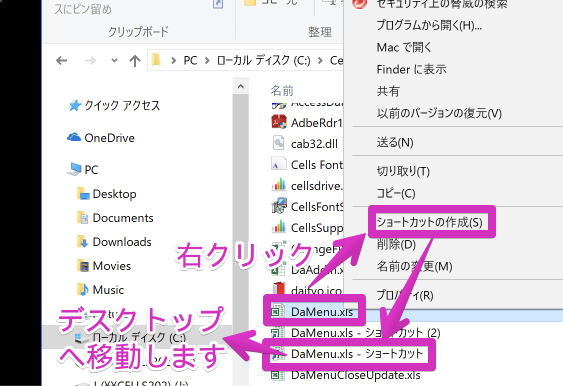
Task: Click the DaMenu.xls Excel icon
Action: pyautogui.click(x=278, y=311)
